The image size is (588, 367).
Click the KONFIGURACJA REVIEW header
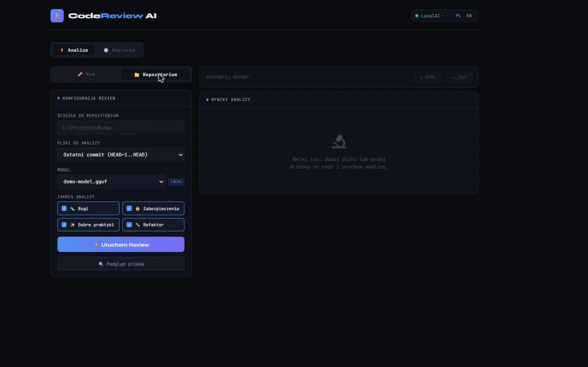89,98
